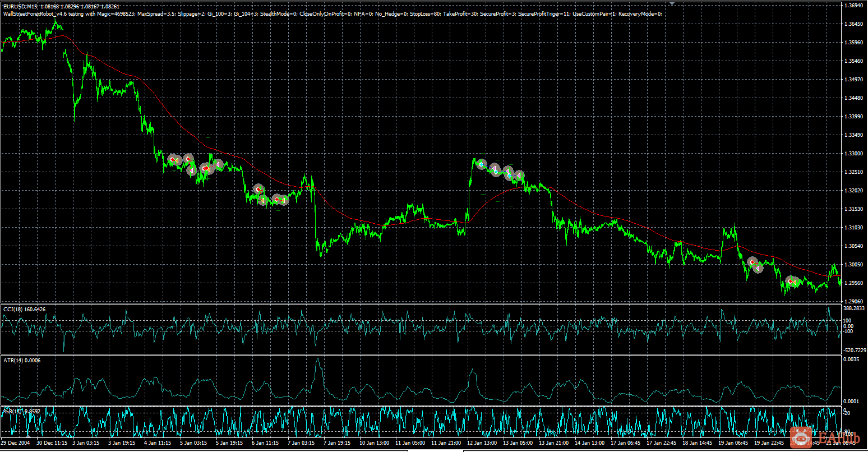Click the 14 Jan 13:00 time label
868x452 pixels.
tap(589, 442)
